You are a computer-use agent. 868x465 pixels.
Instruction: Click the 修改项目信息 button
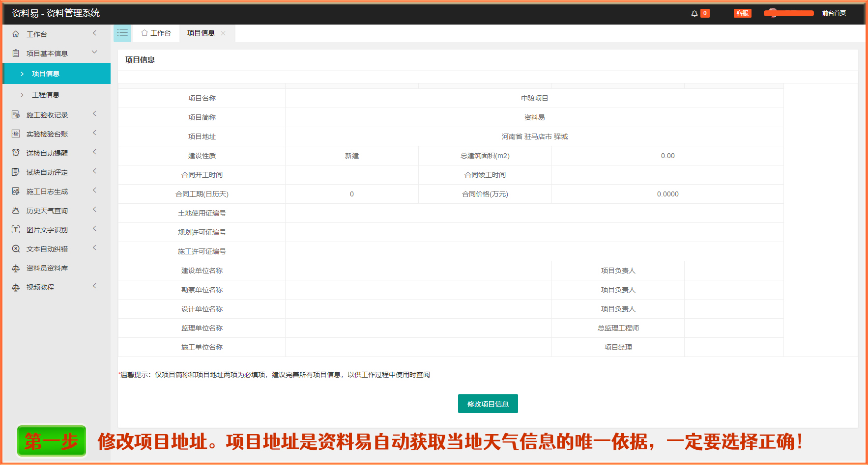coord(488,404)
